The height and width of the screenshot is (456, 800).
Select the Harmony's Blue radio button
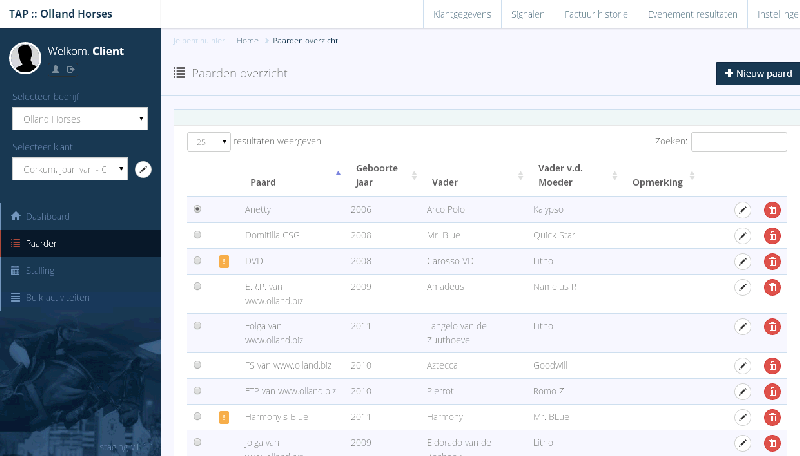click(x=197, y=416)
